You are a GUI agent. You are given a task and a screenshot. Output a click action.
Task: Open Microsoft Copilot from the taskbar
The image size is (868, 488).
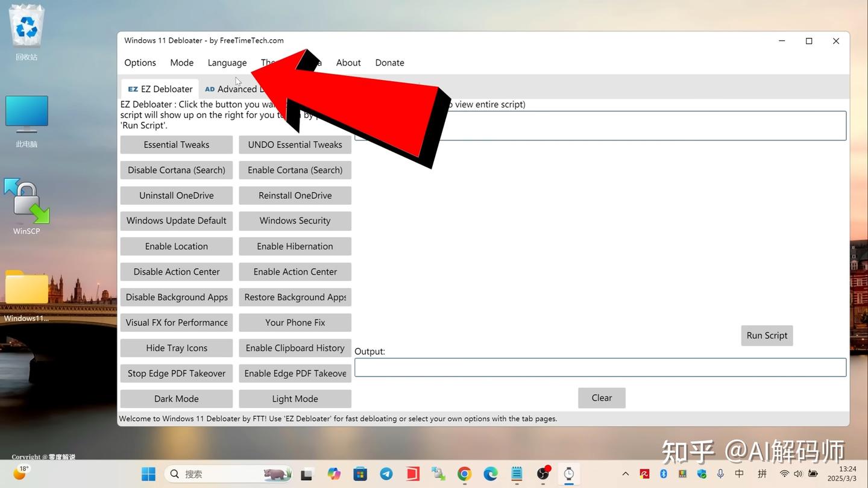pos(333,474)
